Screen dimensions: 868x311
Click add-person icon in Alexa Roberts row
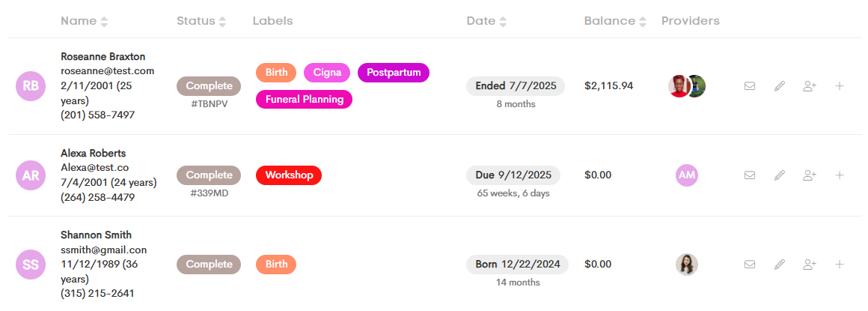(810, 175)
